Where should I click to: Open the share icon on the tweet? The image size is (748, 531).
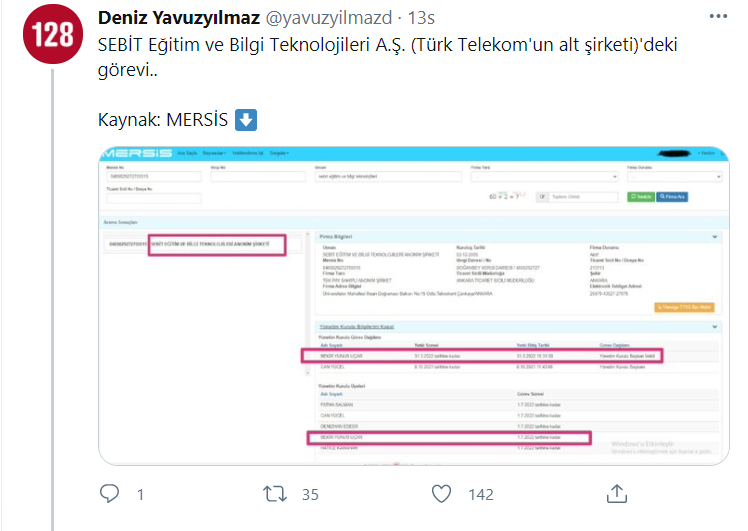pyautogui.click(x=617, y=494)
